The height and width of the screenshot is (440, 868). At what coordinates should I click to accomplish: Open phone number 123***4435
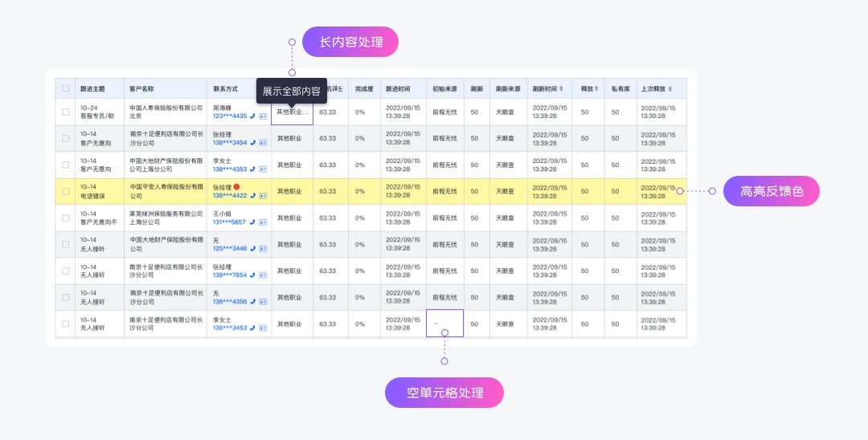tap(230, 116)
